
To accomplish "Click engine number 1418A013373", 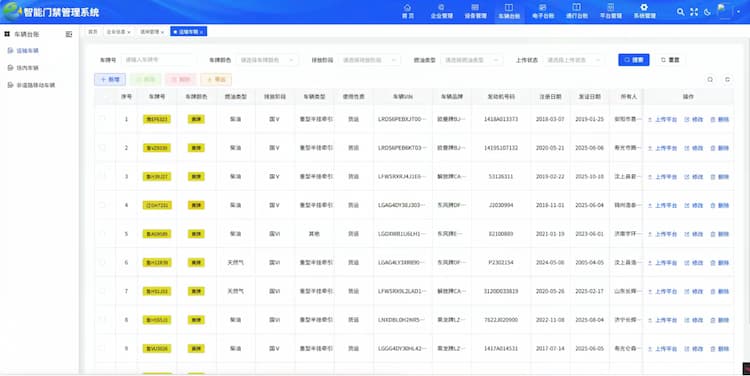I will coord(501,119).
